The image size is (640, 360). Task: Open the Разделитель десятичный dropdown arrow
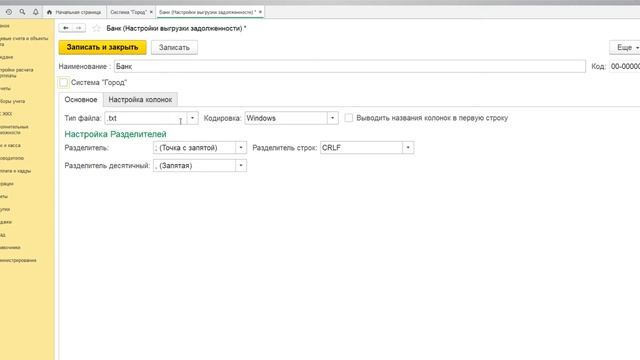pyautogui.click(x=241, y=166)
